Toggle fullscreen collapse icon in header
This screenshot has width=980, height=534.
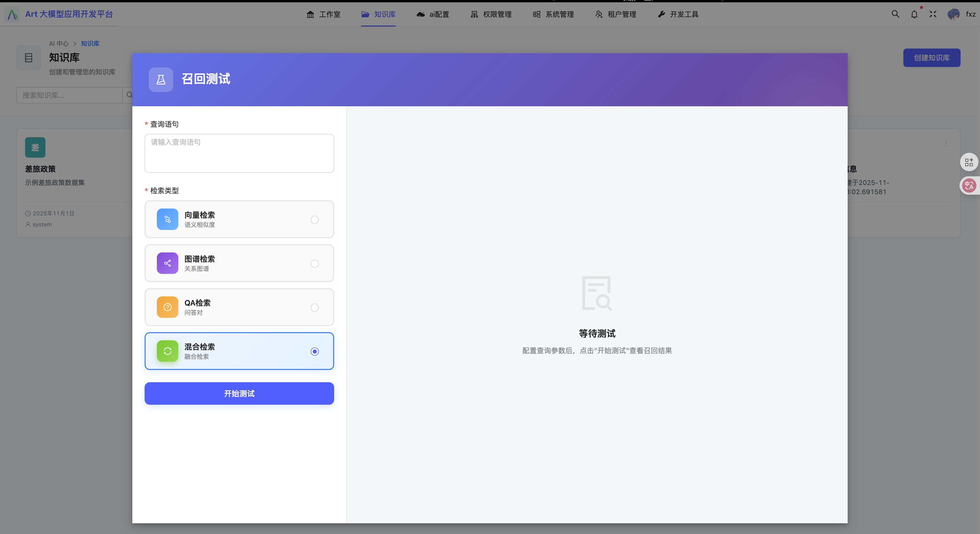[x=933, y=14]
